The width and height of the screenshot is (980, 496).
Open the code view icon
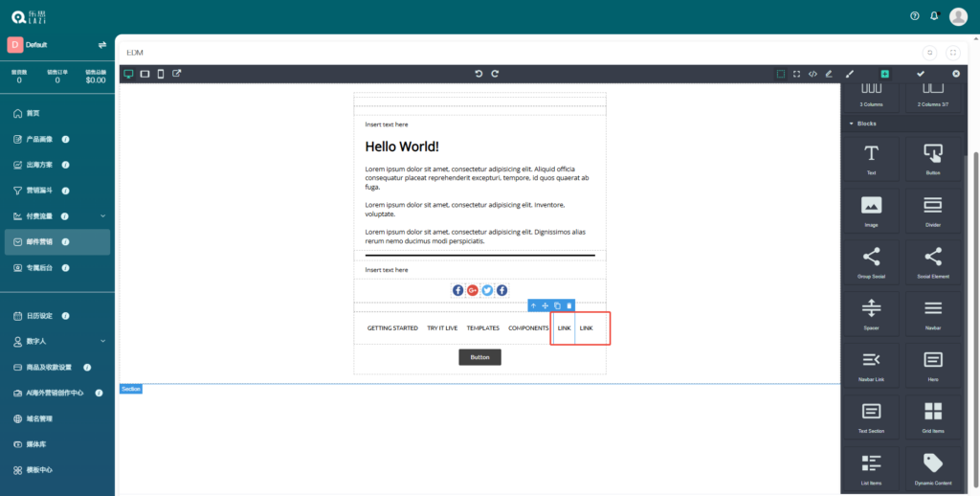click(x=813, y=74)
